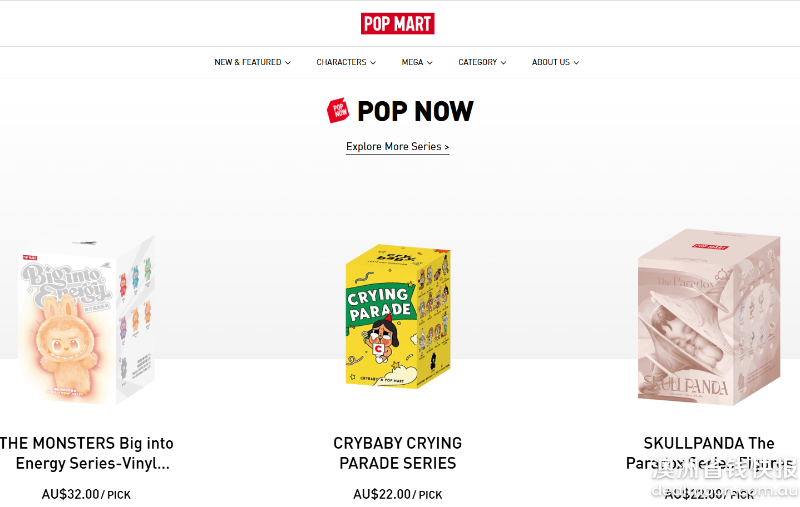Viewport: 800px width, 507px height.
Task: Open the CHARACTERS menu
Action: [x=341, y=62]
